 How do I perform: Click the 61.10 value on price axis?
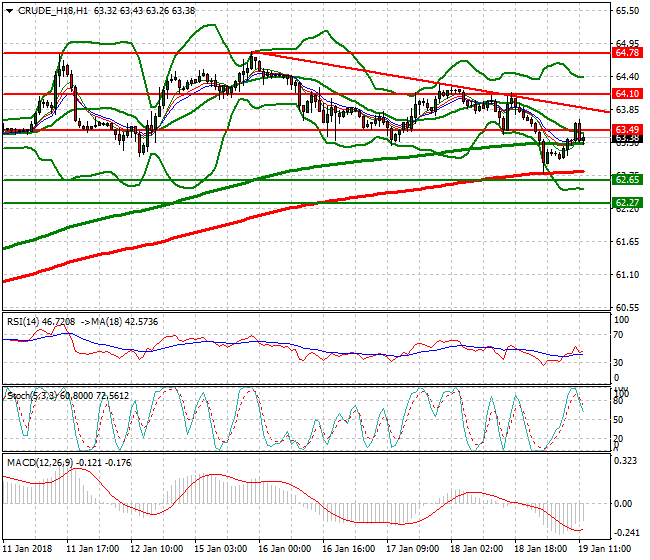[627, 275]
